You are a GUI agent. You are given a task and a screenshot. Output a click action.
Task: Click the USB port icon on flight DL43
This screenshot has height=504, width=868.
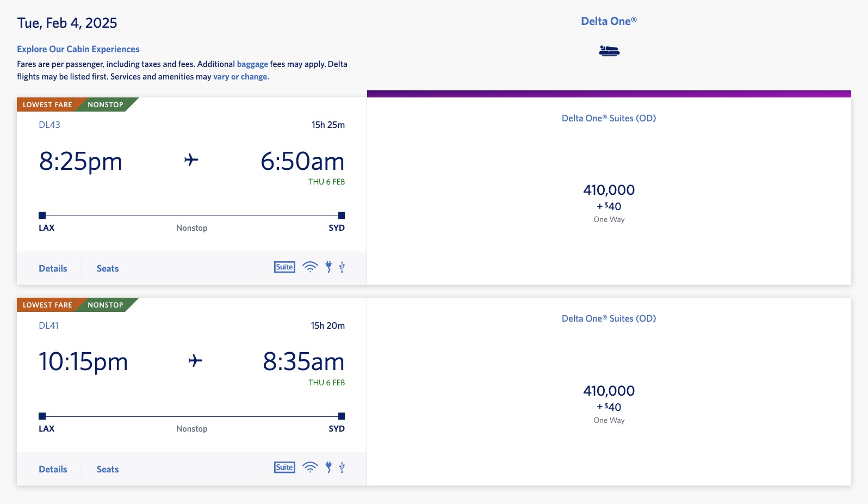[x=342, y=267]
